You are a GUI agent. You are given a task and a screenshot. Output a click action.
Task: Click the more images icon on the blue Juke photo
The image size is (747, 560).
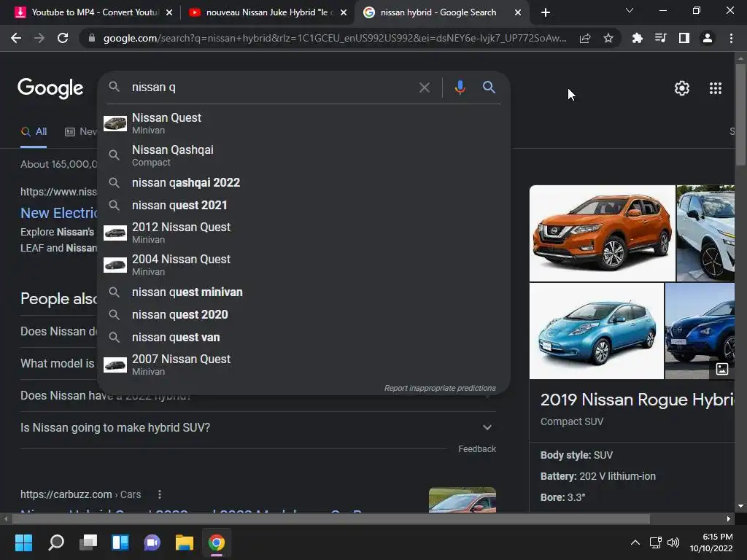coord(721,369)
